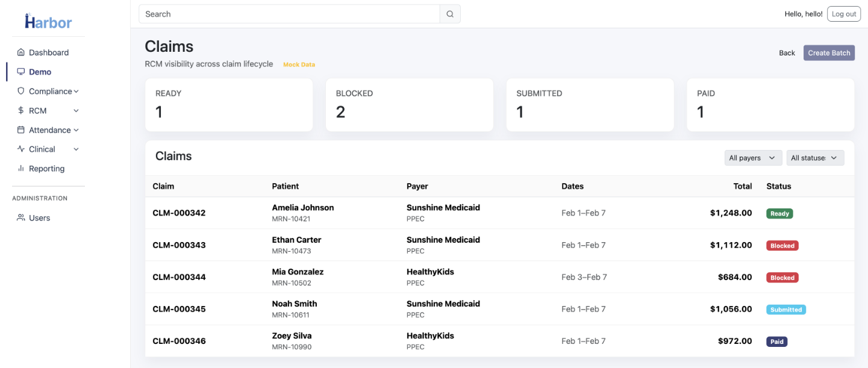Click inside the Search field
This screenshot has height=368, width=868.
click(289, 13)
